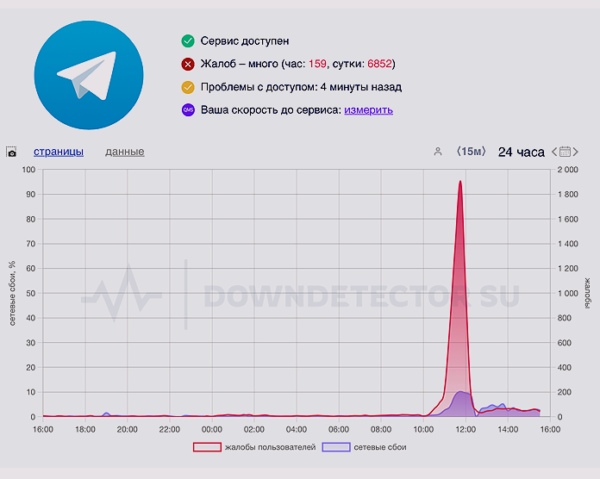
Task: Open the измерить speed test link
Action: pos(368,110)
